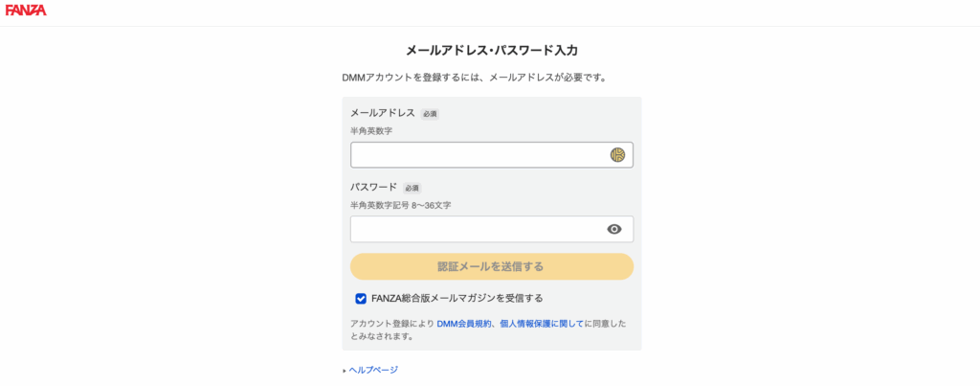Click the メールアドレス・パスワード入力 heading
980x386 pixels.
coord(492,51)
